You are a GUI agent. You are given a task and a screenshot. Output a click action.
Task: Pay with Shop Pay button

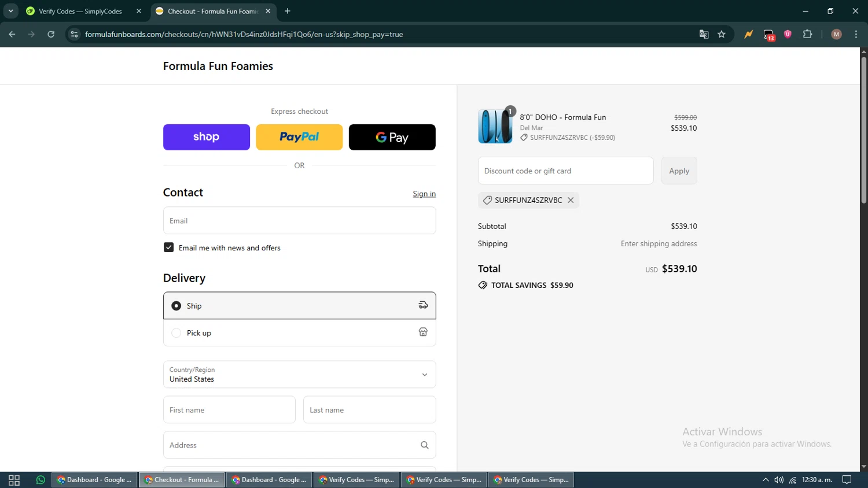pos(207,137)
